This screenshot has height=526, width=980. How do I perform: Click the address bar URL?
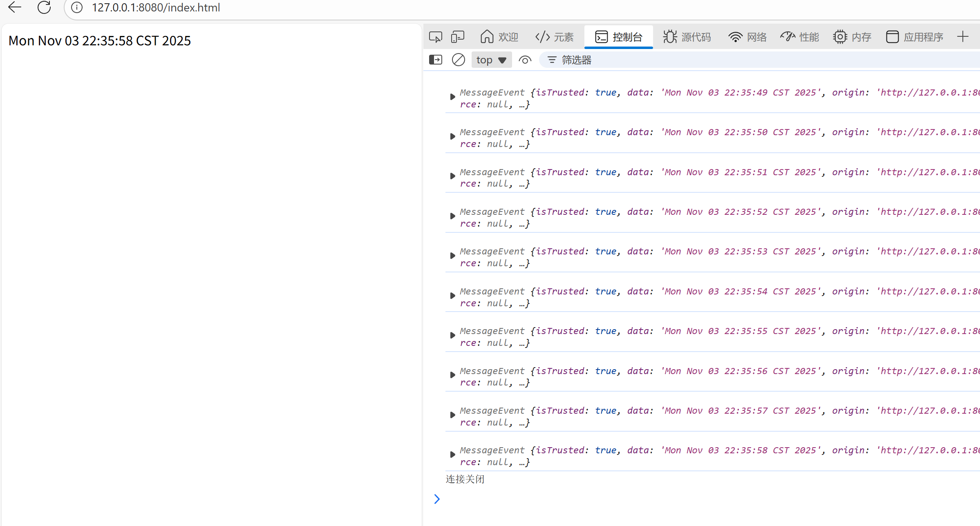[156, 7]
